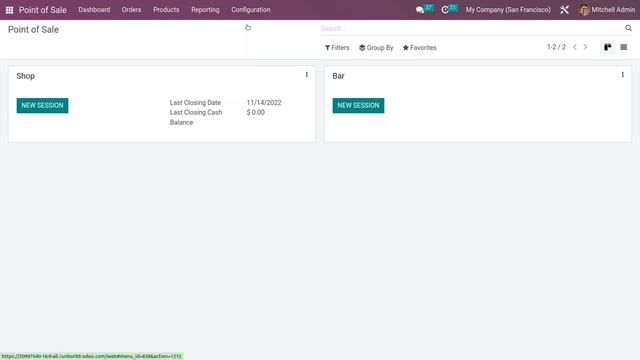Click the Point of Sale breadcrumb heading

33,30
